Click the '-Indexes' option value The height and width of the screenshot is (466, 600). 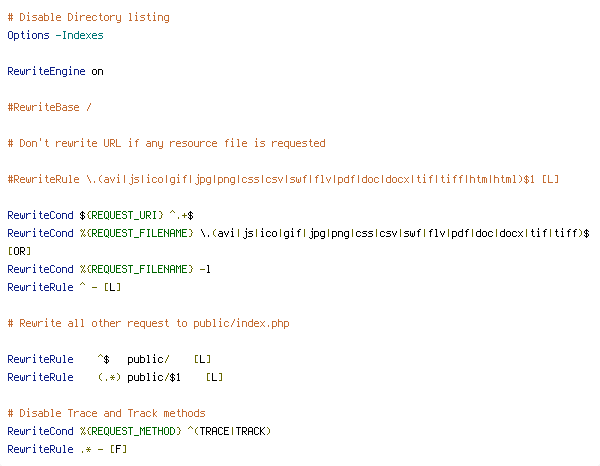pos(80,35)
